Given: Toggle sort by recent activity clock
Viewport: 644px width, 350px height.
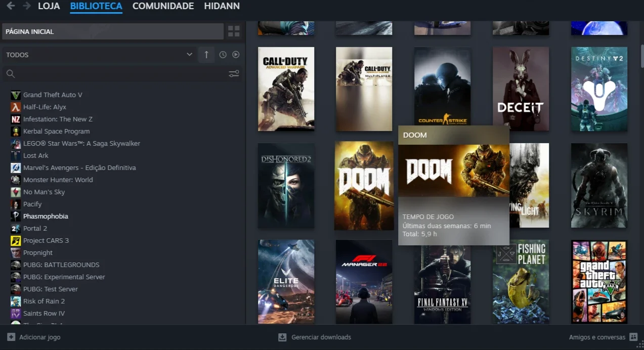Looking at the screenshot, I should (x=223, y=55).
